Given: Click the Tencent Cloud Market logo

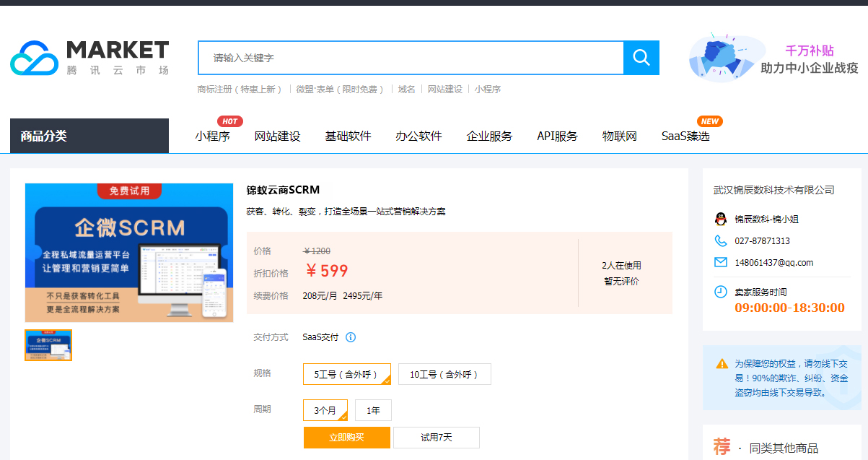Looking at the screenshot, I should coord(89,58).
